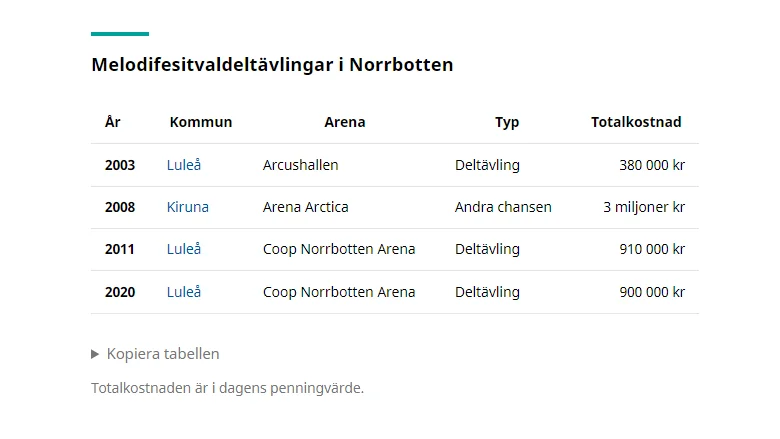This screenshot has width=780, height=439.
Task: Click the 910 000 kr cost cell
Action: pos(652,249)
